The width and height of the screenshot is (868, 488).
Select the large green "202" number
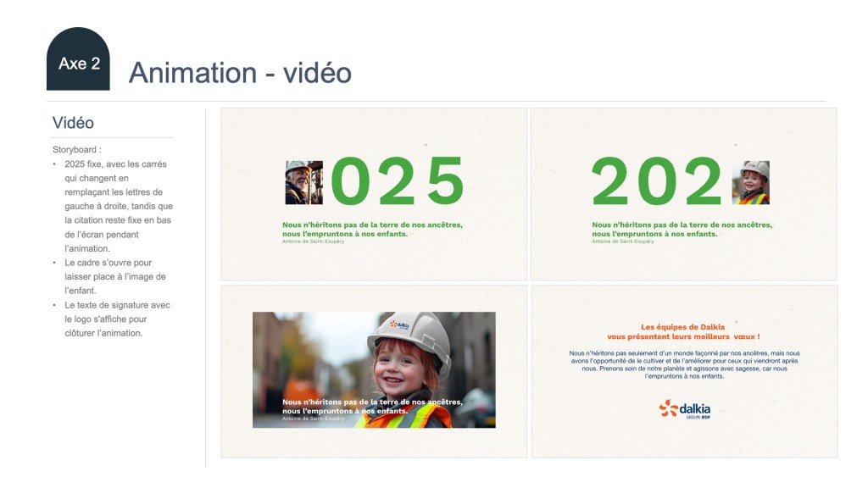click(657, 182)
